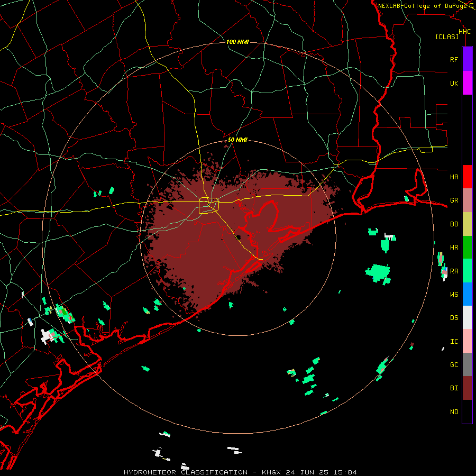The height and width of the screenshot is (476, 476).
Task: Click the "HHC" product code text
Action: (x=464, y=32)
